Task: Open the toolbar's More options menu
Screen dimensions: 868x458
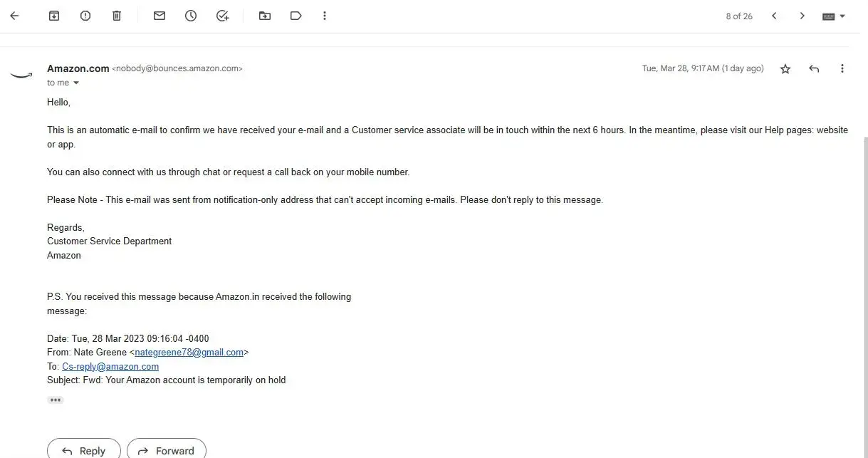Action: pyautogui.click(x=325, y=16)
